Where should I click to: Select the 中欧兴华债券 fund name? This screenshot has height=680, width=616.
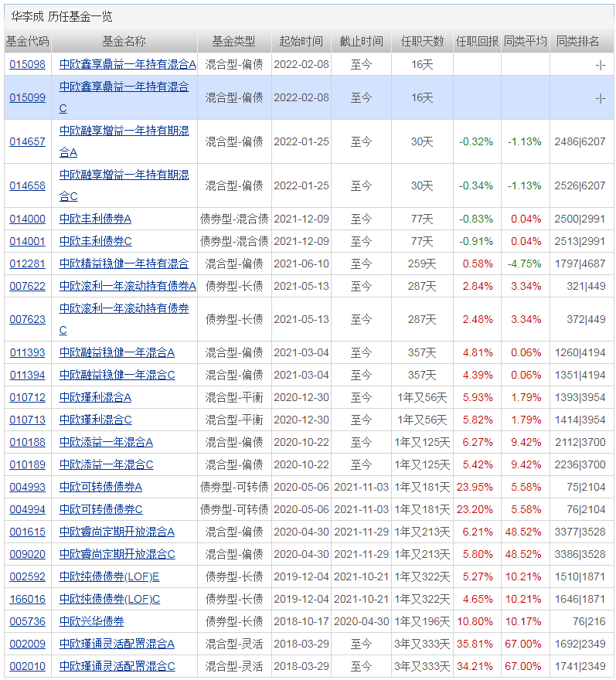91,621
